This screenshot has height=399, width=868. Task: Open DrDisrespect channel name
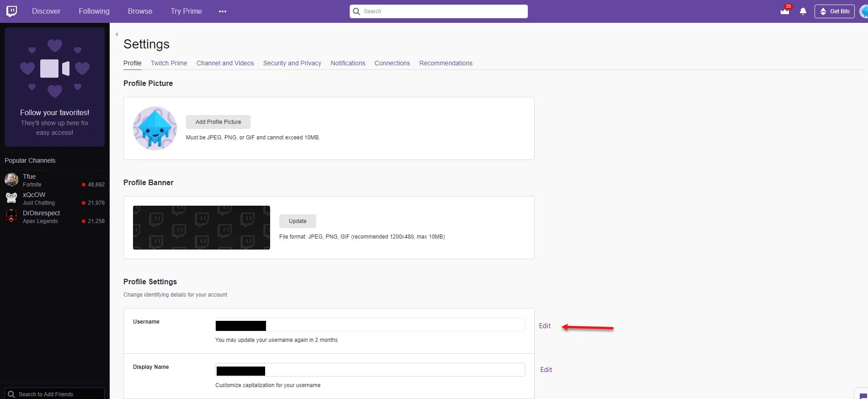[x=42, y=213]
